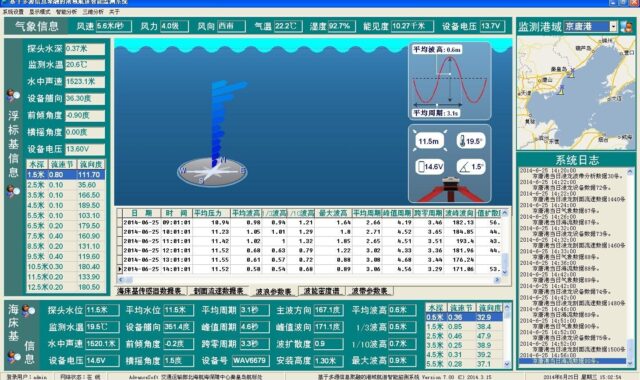
Task: Open the 显示模式 menu
Action: 40,12
